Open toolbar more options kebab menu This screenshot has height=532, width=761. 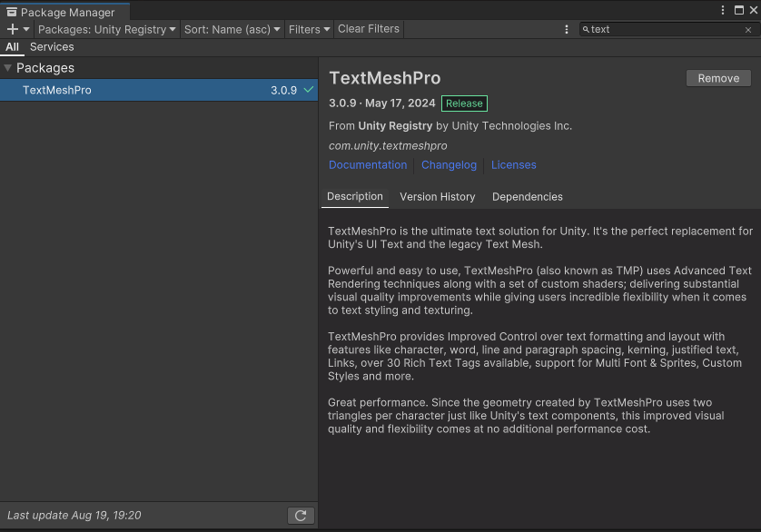[567, 30]
